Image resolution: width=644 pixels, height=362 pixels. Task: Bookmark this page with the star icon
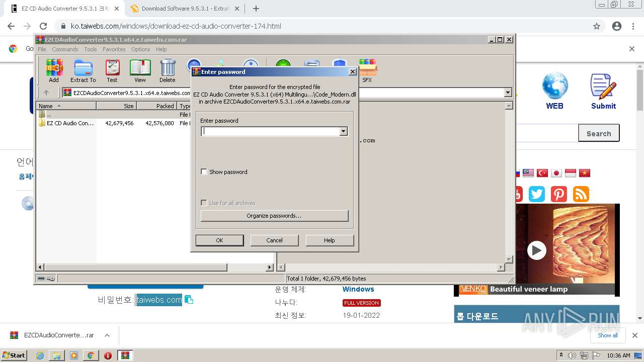click(x=597, y=26)
